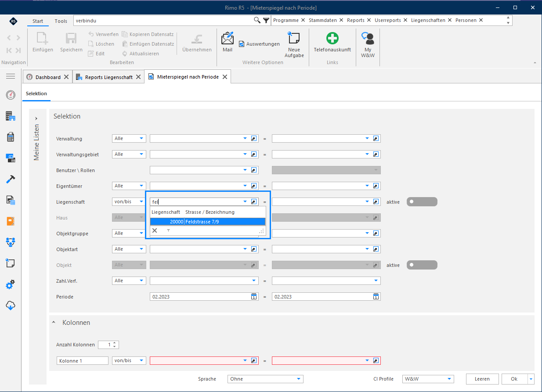
Task: Create Neue Aufgabe task
Action: 294,44
